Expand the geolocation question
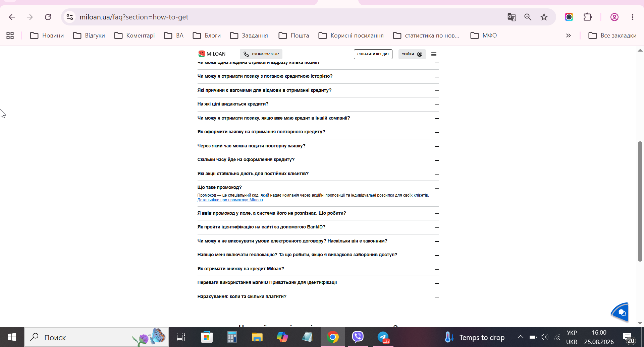The height and width of the screenshot is (347, 644). tap(318, 255)
